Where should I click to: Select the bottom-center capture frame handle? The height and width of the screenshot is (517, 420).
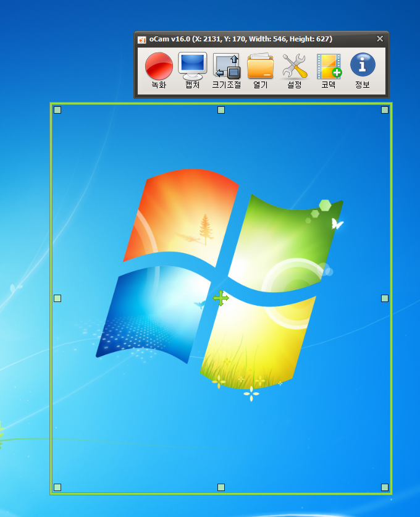tap(221, 487)
